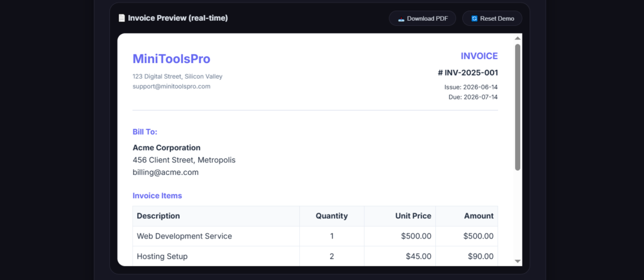This screenshot has height=280, width=644.
Task: Click the Invoice Preview (real-time) title
Action: click(x=178, y=18)
